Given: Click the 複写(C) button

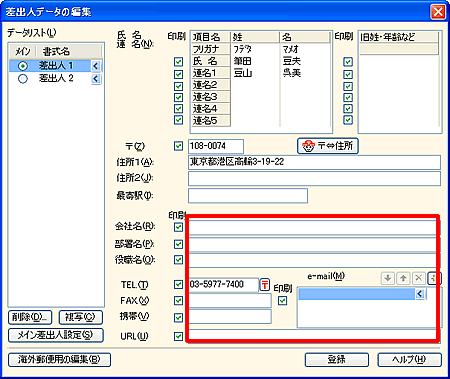Looking at the screenshot, I should point(80,317).
